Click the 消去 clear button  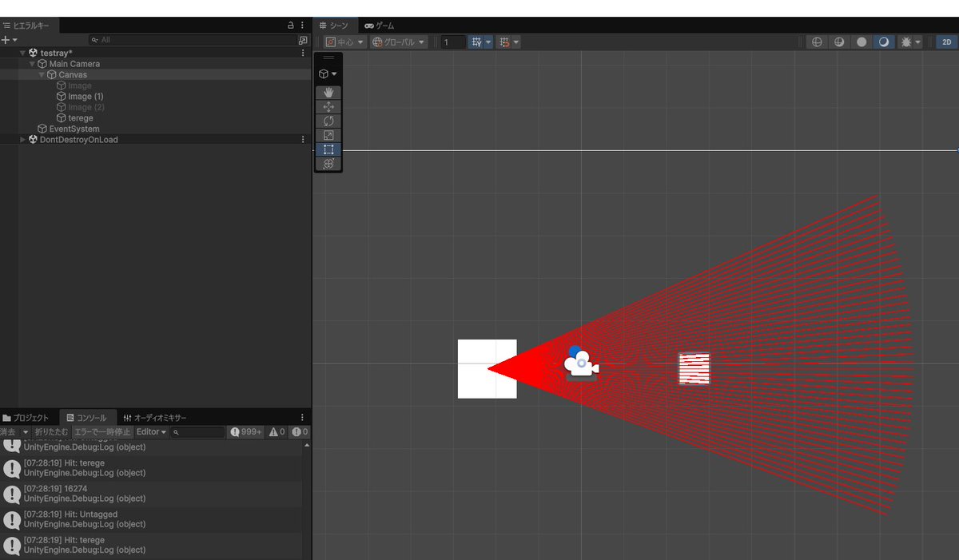(9, 432)
